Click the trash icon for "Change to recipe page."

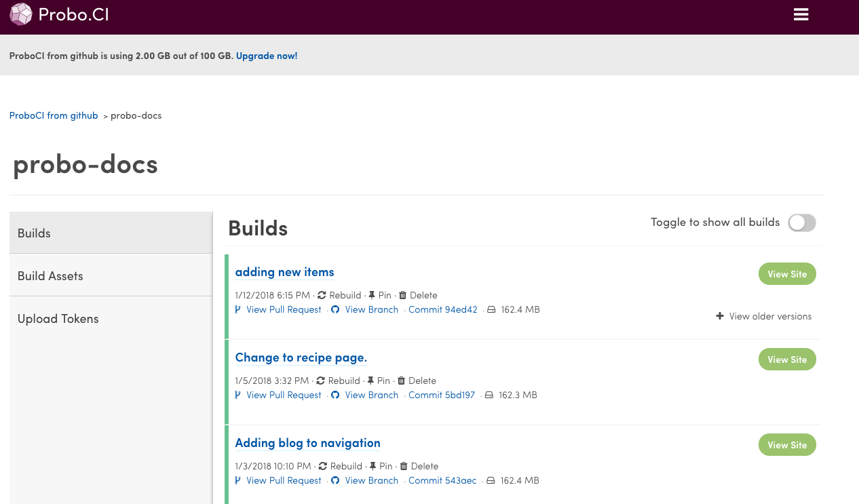point(402,381)
